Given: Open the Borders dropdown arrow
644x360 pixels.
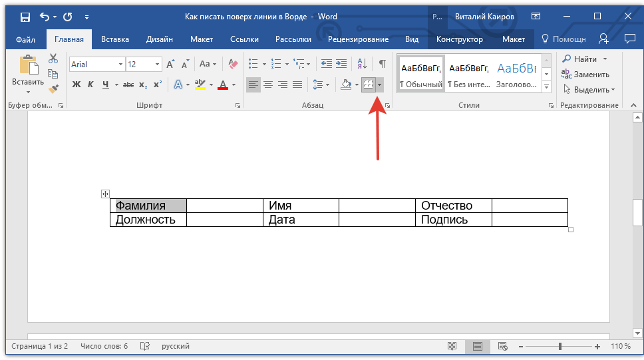Looking at the screenshot, I should (379, 85).
